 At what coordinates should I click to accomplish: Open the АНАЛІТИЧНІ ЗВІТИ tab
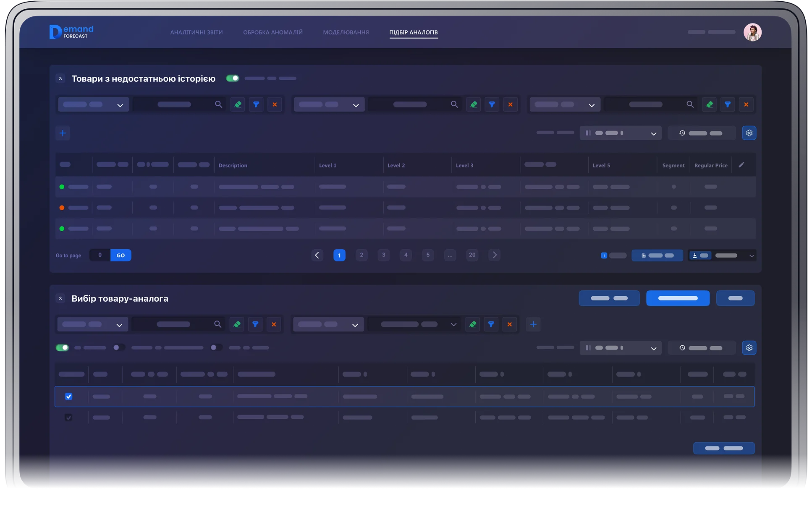[196, 32]
